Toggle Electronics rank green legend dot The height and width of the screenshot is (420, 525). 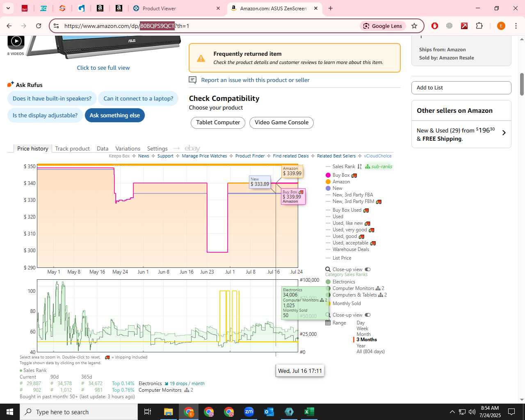[328, 282]
